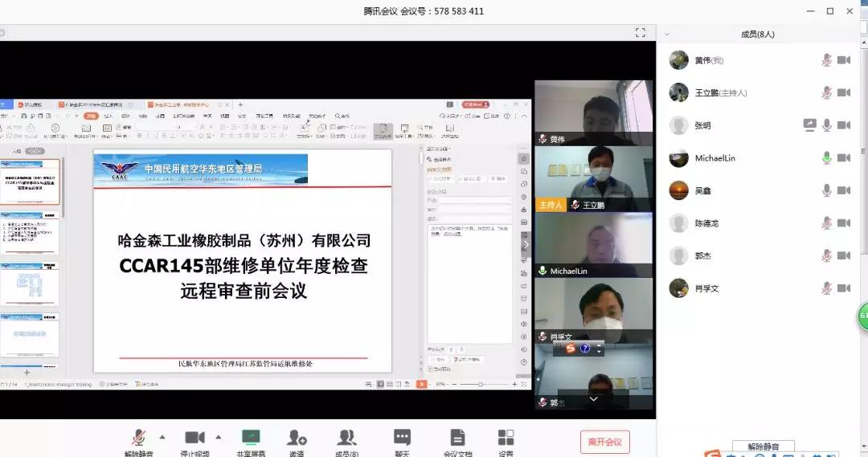
Task: Click 王立鹏's muted microphone icon in list
Action: pos(826,92)
